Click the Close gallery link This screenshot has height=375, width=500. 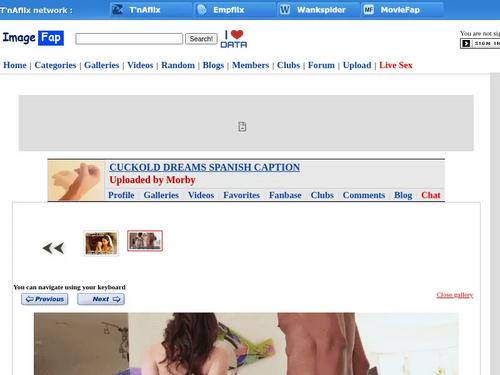pos(455,295)
